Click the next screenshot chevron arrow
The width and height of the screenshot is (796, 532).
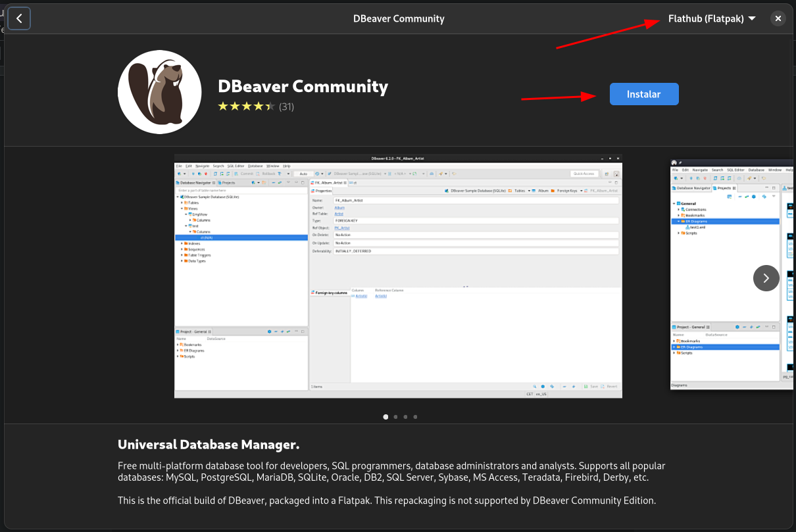click(x=766, y=278)
